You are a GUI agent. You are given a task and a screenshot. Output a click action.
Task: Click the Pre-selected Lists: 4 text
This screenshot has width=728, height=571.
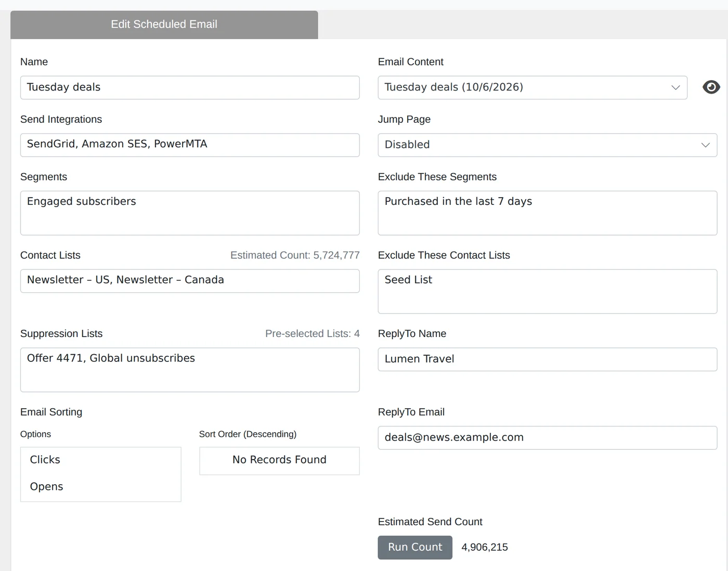pos(312,334)
